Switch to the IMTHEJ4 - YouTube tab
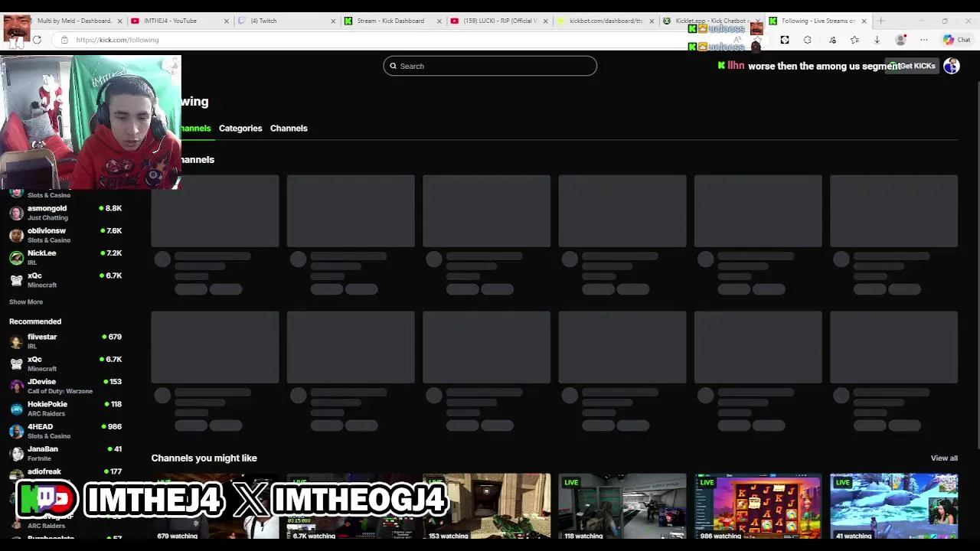Image resolution: width=980 pixels, height=551 pixels. pyautogui.click(x=180, y=21)
